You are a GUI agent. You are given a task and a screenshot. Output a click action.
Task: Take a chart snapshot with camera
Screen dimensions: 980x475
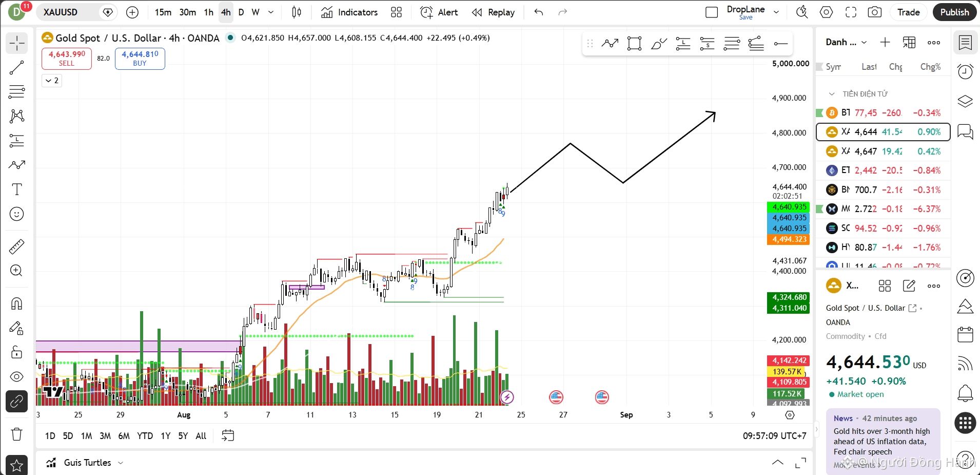tap(875, 12)
